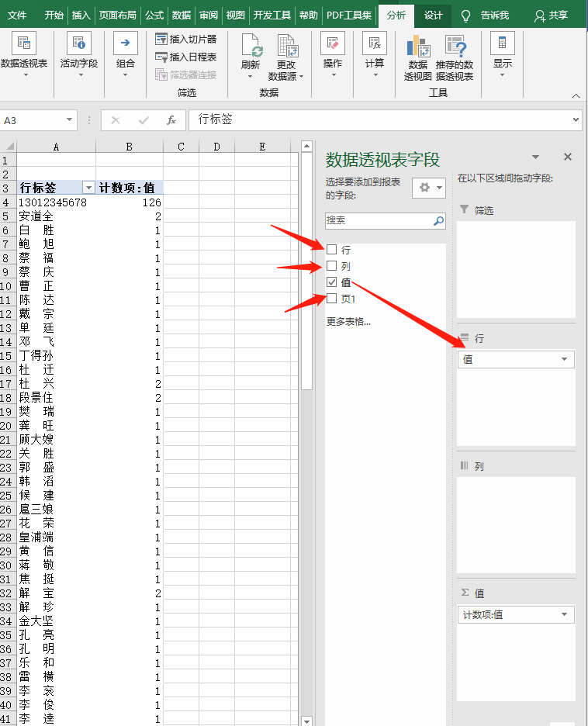
Task: Switch to the 插入 tab
Action: click(x=81, y=16)
